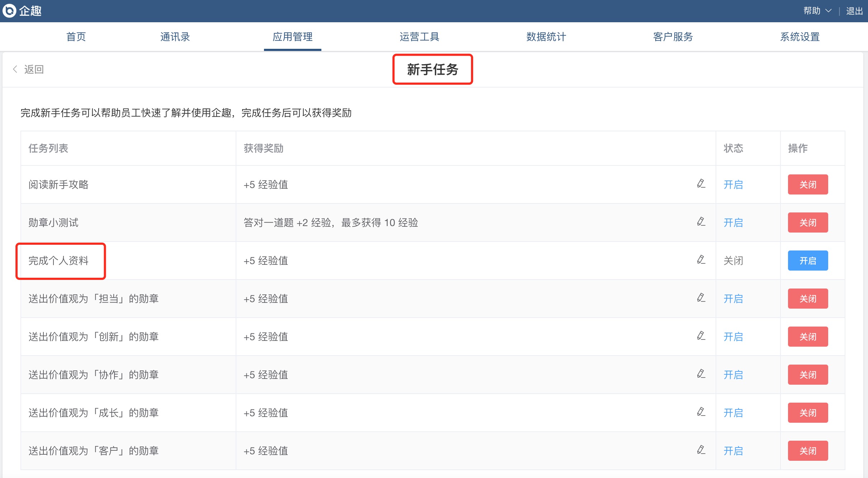This screenshot has height=478, width=868.
Task: Edit reward for「客户」badge task
Action: tap(701, 450)
